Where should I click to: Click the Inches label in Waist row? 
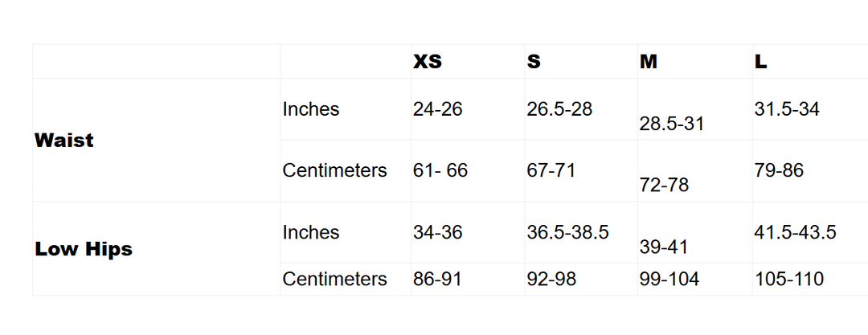point(311,109)
